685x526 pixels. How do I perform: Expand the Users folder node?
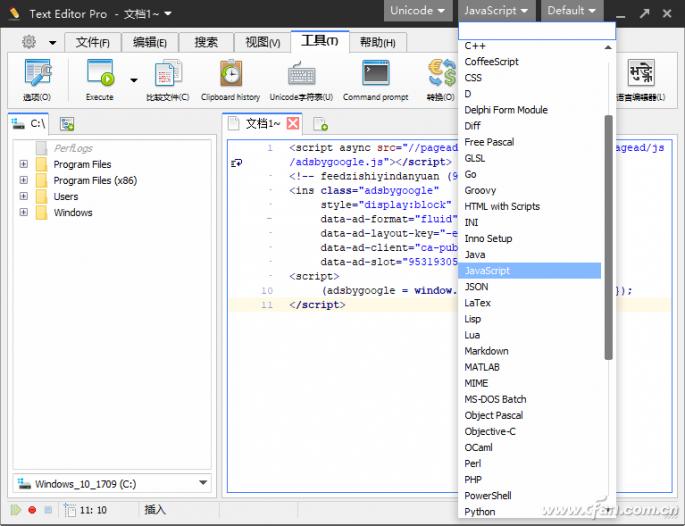point(23,197)
